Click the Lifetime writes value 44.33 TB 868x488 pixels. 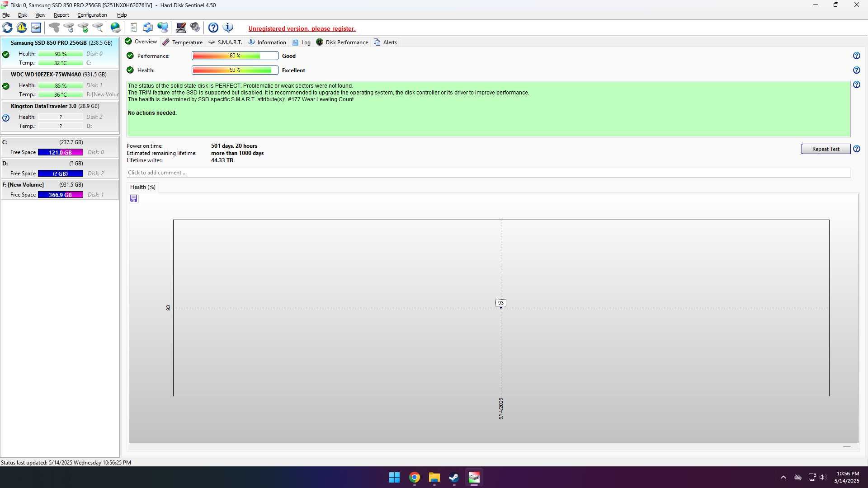point(222,160)
